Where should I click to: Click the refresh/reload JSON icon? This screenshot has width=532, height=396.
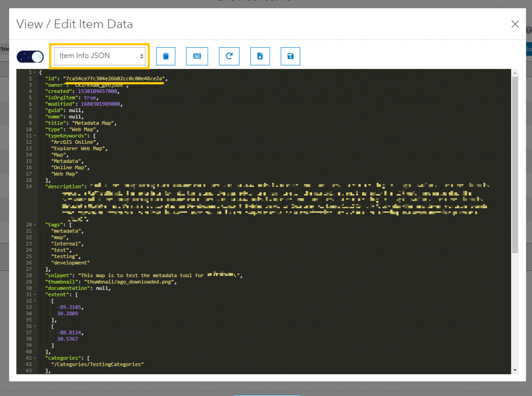coord(229,56)
